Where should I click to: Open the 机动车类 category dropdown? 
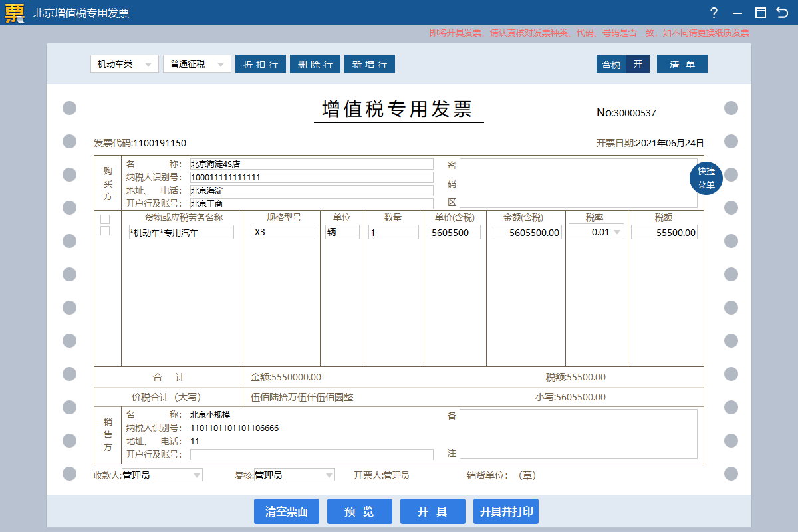pyautogui.click(x=124, y=64)
